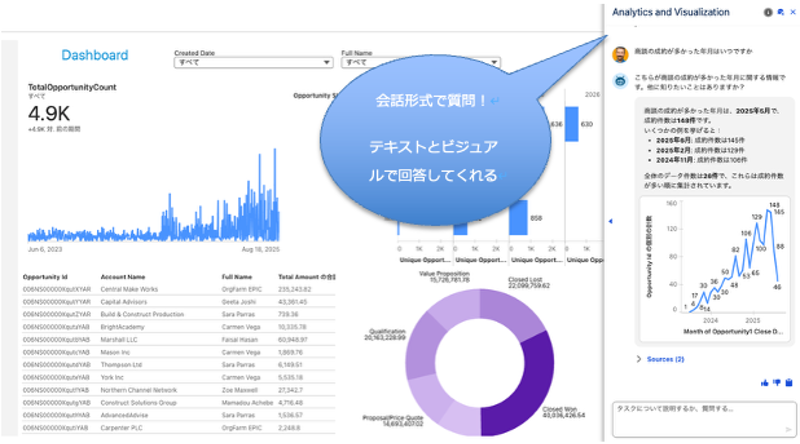Image resolution: width=800 pixels, height=444 pixels.
Task: Click the Dashboard title
Action: click(x=94, y=55)
